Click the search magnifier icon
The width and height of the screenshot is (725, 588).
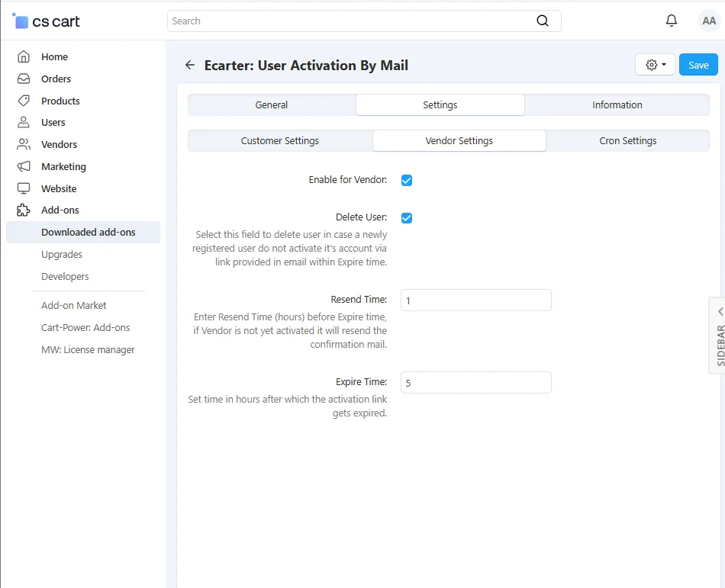[x=543, y=21]
